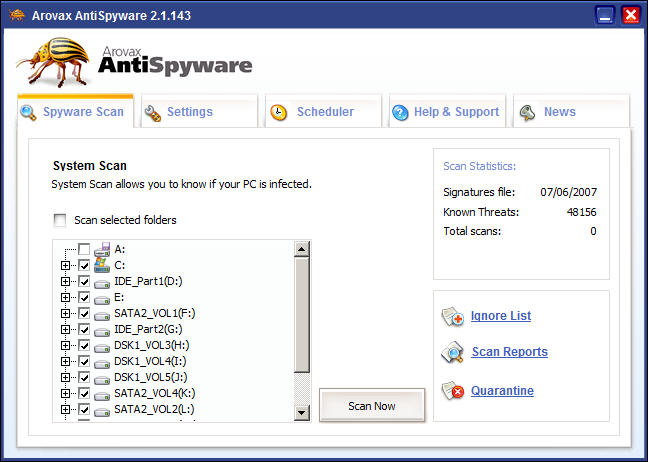The height and width of the screenshot is (462, 648).
Task: Click the question mark icon on Help & Support
Action: coord(400,112)
